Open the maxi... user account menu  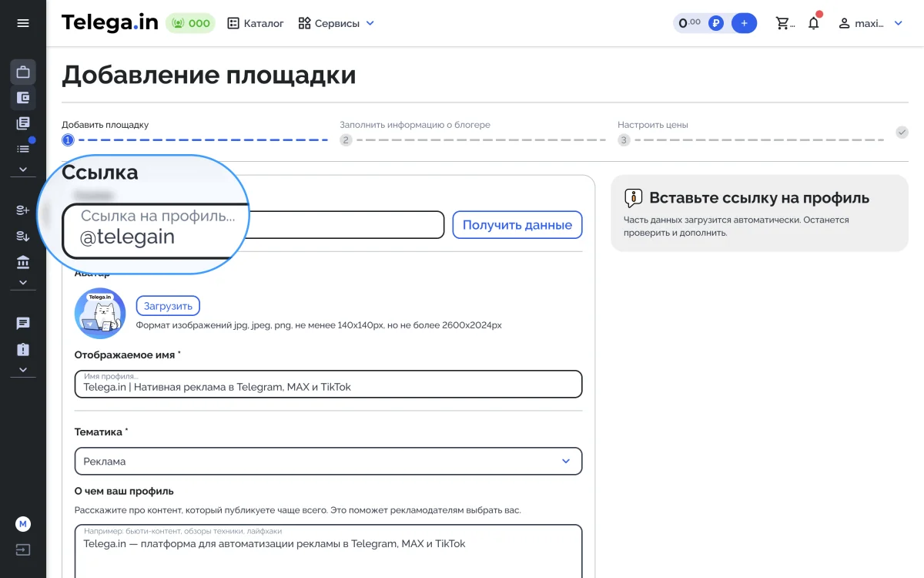click(870, 23)
